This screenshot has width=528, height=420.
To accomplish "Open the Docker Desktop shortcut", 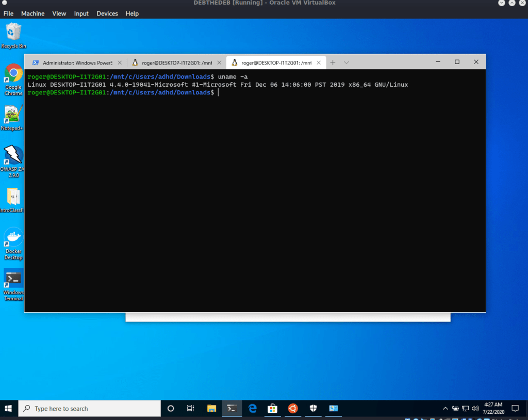I will (x=13, y=240).
